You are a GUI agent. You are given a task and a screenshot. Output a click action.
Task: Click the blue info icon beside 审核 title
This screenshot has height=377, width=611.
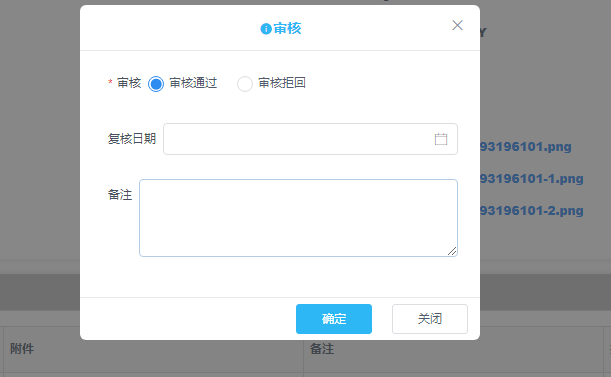point(266,29)
